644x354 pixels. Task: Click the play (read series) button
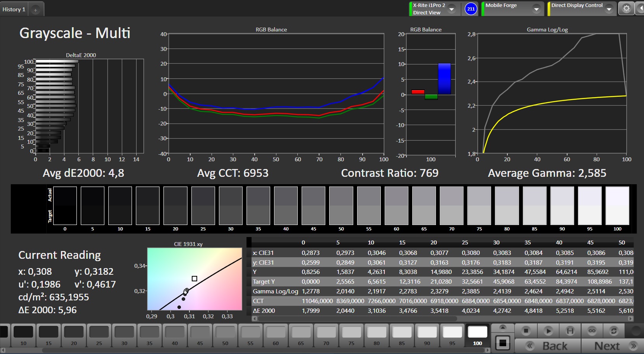click(x=548, y=331)
